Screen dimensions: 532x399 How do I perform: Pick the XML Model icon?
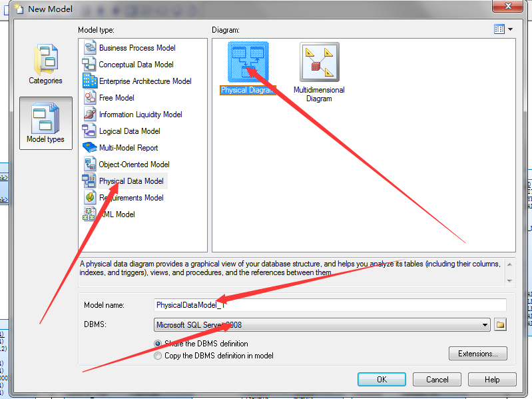pyautogui.click(x=89, y=214)
